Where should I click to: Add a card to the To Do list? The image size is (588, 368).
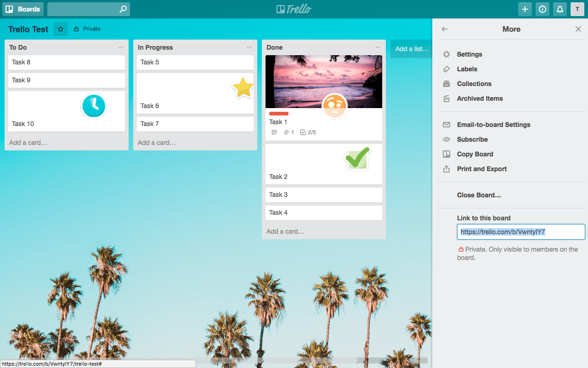coord(28,143)
